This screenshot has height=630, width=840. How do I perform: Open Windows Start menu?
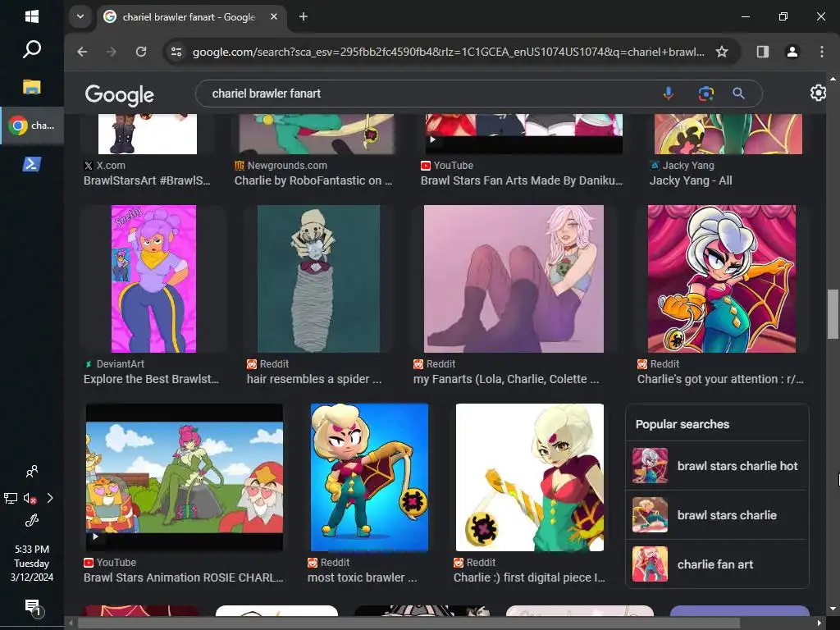click(32, 16)
